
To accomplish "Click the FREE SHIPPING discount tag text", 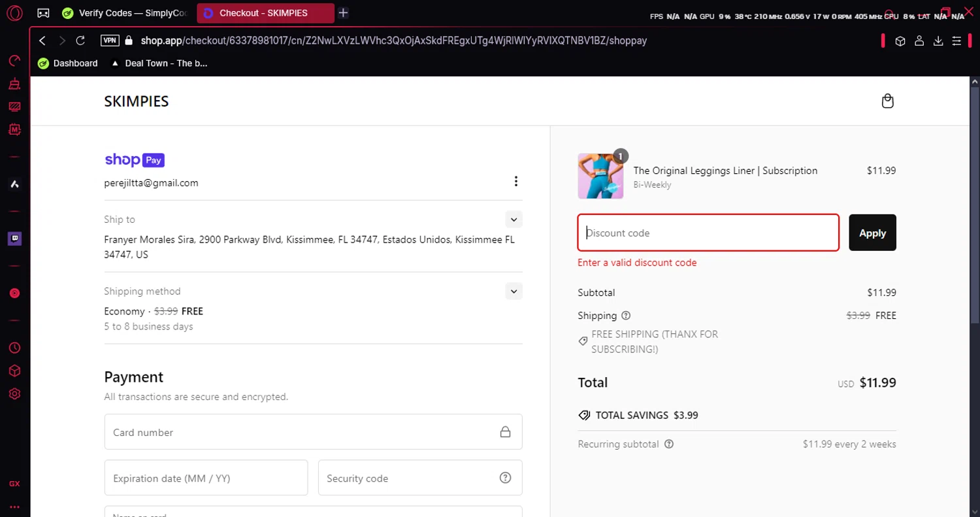I will 655,342.
